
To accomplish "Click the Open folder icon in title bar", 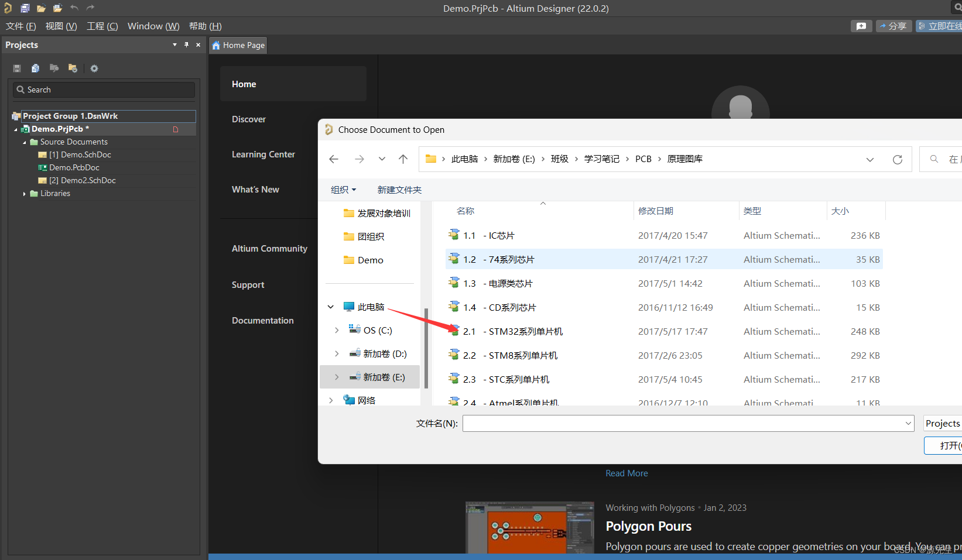I will pyautogui.click(x=41, y=8).
